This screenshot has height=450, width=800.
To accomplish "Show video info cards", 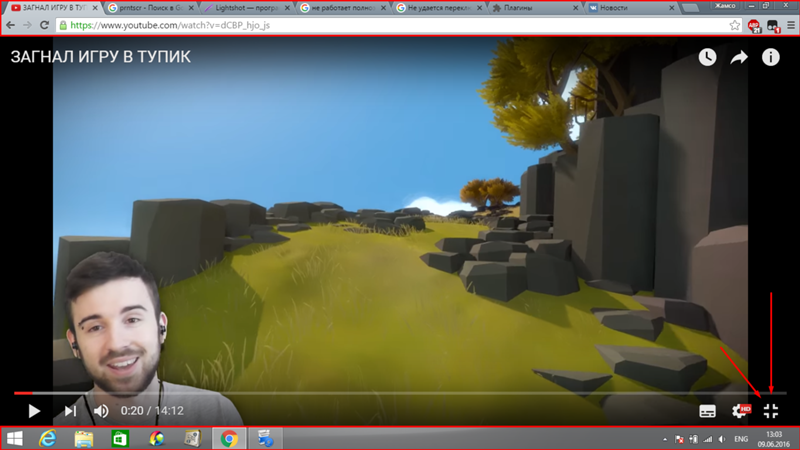I will click(770, 57).
